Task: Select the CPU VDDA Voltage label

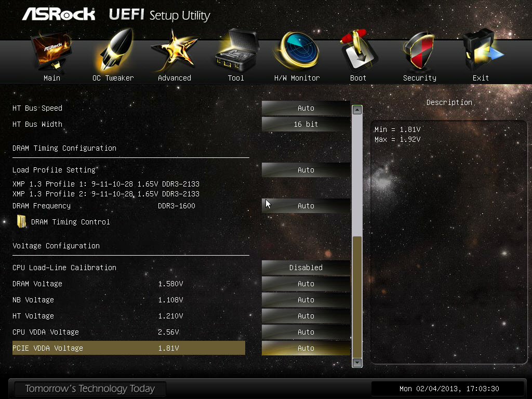Action: click(x=46, y=332)
